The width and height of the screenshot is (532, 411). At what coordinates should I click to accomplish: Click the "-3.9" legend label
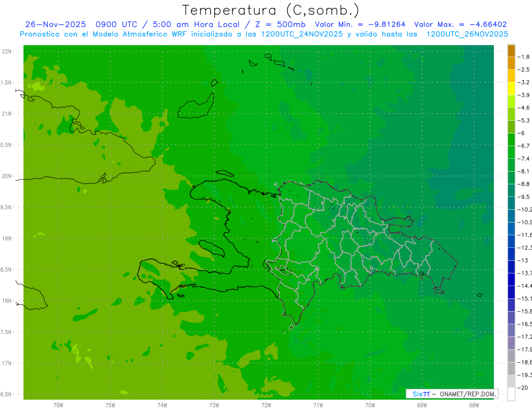(x=524, y=95)
